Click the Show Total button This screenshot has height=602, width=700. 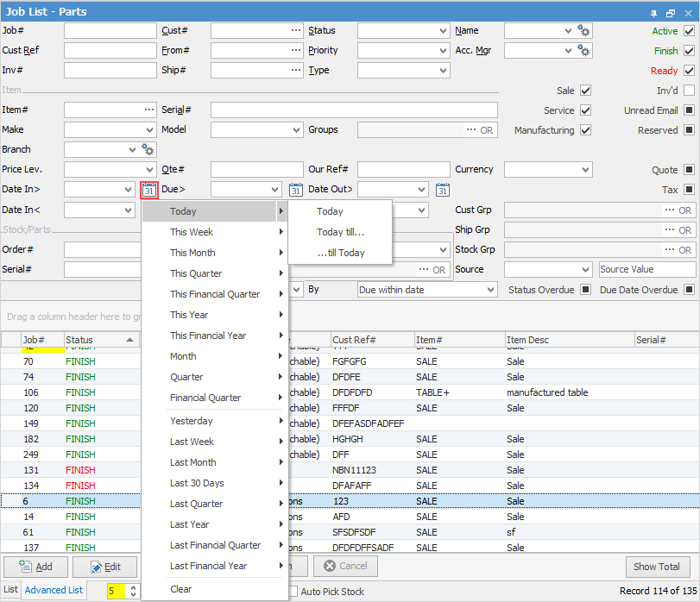click(657, 567)
